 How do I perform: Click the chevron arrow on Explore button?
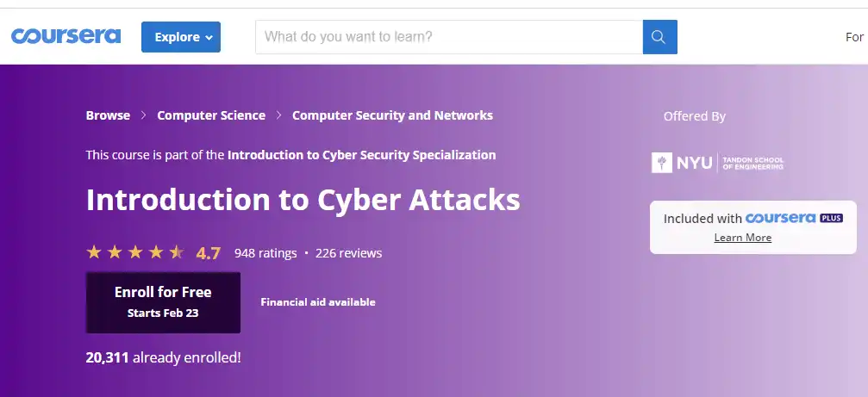click(x=209, y=38)
